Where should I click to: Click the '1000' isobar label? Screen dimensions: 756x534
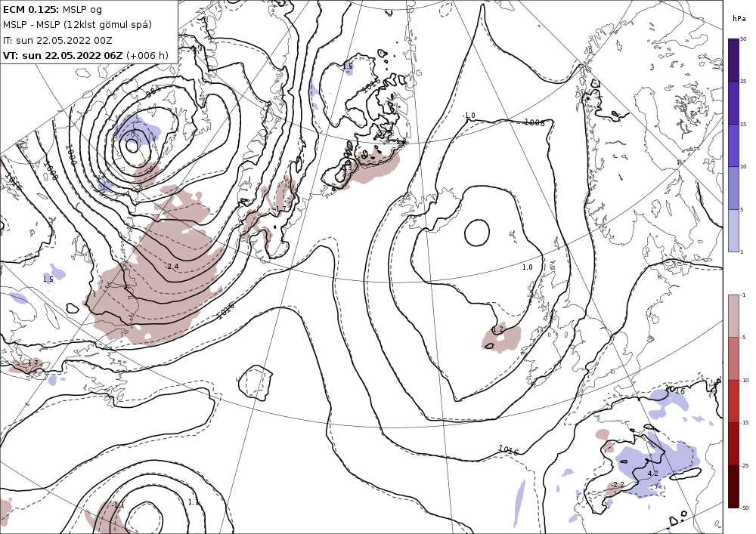tap(70, 155)
